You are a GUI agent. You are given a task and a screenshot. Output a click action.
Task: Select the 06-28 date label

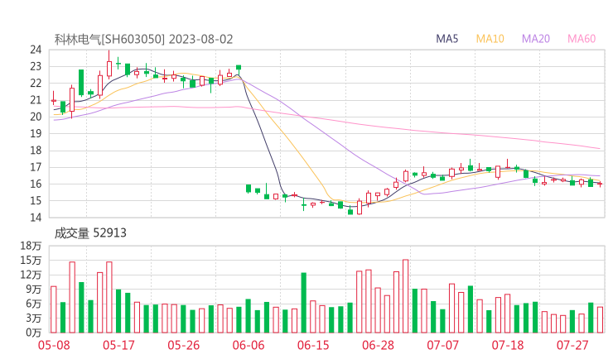click(x=378, y=345)
